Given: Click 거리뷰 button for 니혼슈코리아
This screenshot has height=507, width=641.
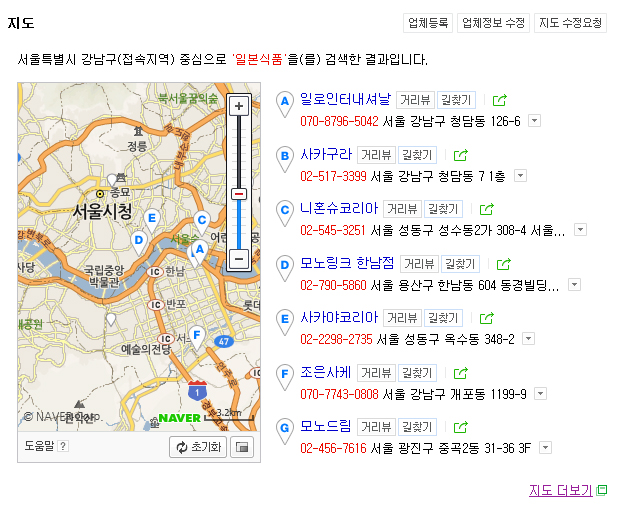Looking at the screenshot, I should tap(402, 209).
